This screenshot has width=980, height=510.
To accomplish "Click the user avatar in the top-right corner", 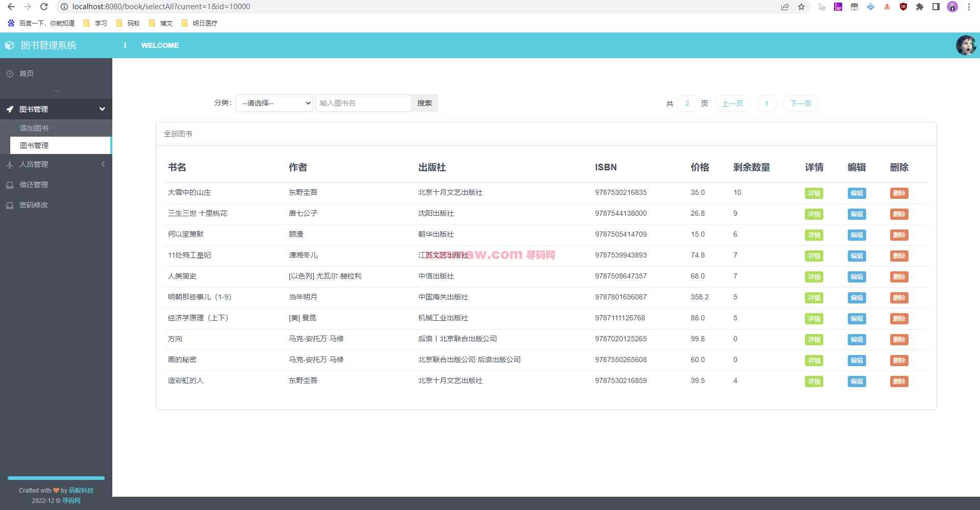I will [x=965, y=45].
